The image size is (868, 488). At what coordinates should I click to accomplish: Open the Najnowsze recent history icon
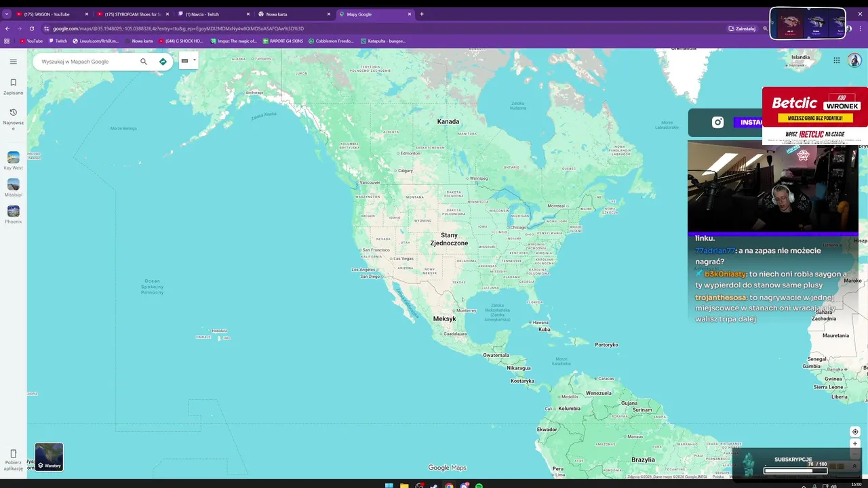(13, 113)
